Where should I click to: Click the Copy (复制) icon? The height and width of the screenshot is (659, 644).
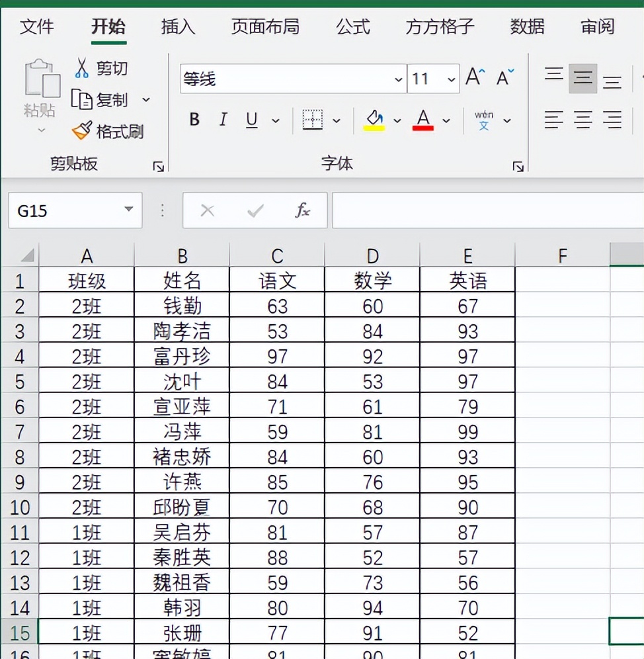point(83,97)
